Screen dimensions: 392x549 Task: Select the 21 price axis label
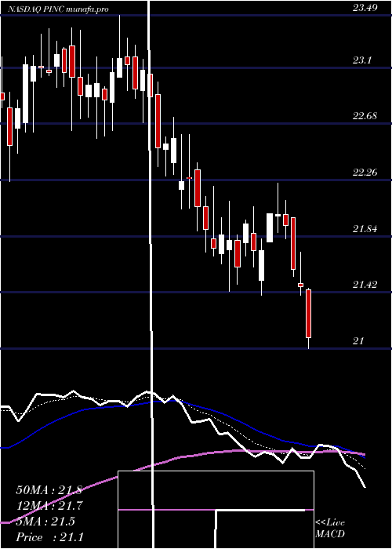358,340
